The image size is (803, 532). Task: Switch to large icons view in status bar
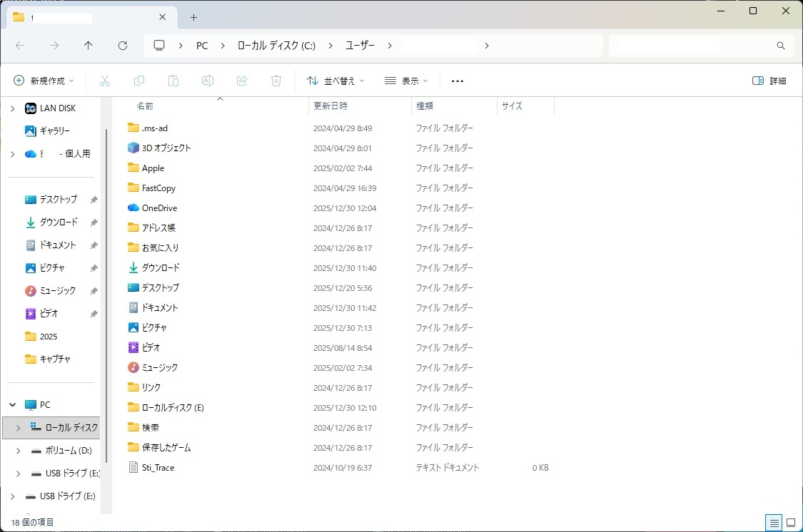click(x=790, y=523)
